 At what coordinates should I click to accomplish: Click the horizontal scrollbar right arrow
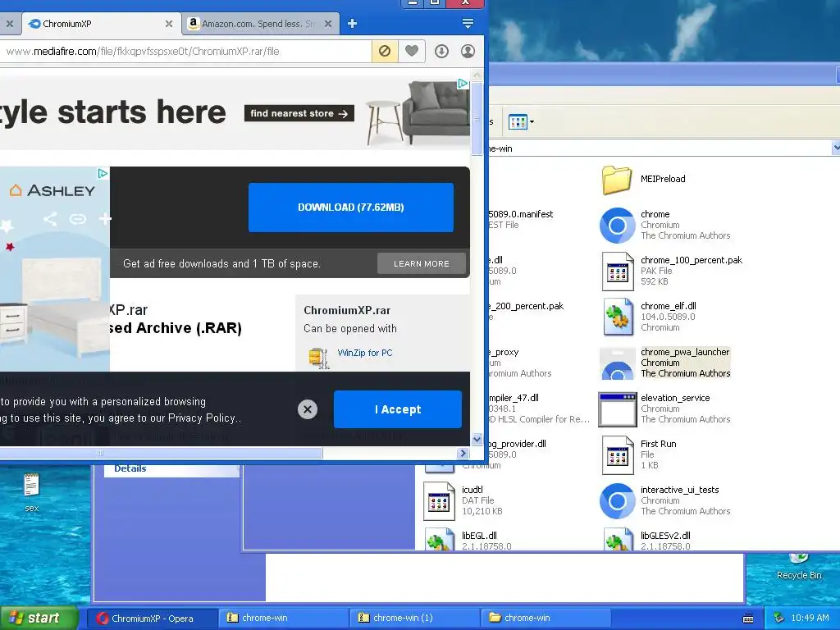point(463,453)
